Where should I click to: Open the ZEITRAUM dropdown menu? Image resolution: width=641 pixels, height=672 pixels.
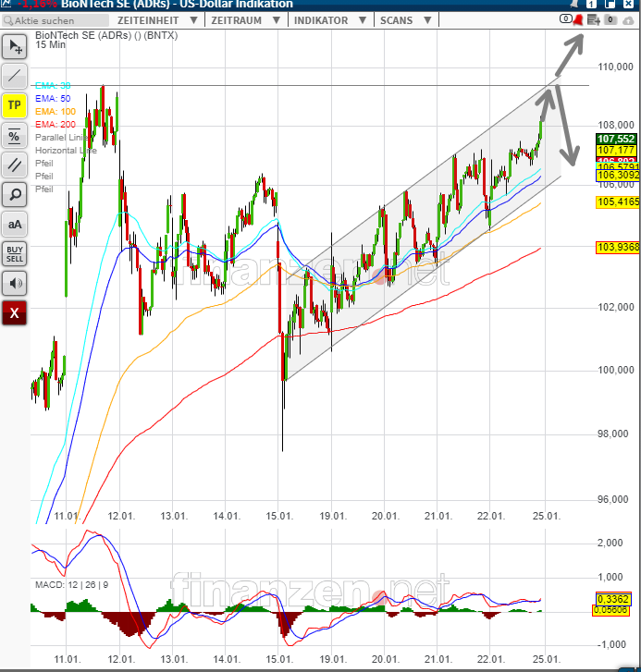pos(246,20)
